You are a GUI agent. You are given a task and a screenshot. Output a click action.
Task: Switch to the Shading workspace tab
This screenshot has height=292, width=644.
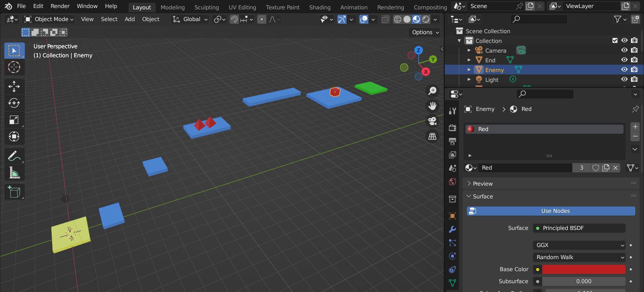coord(320,7)
